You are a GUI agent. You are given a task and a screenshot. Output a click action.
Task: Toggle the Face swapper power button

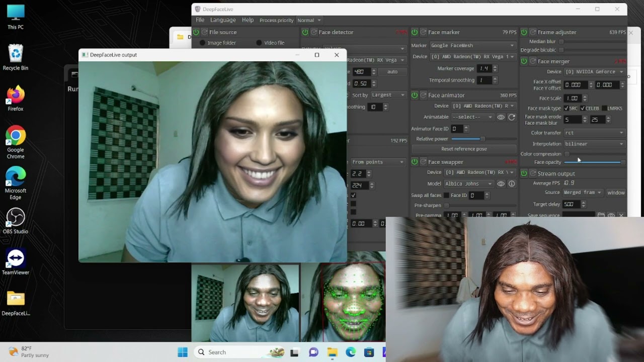click(x=415, y=162)
